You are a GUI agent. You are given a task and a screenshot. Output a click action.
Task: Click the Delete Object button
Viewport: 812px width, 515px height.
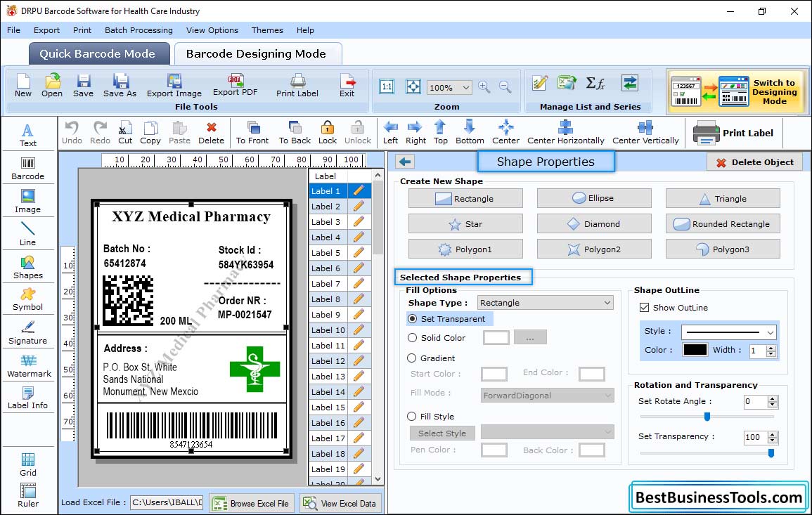[x=754, y=162]
